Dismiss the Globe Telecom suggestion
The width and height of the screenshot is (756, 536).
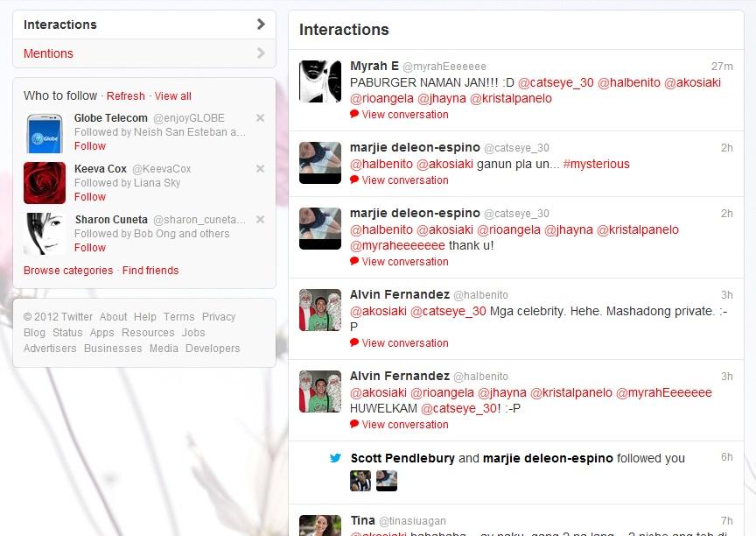pyautogui.click(x=260, y=117)
